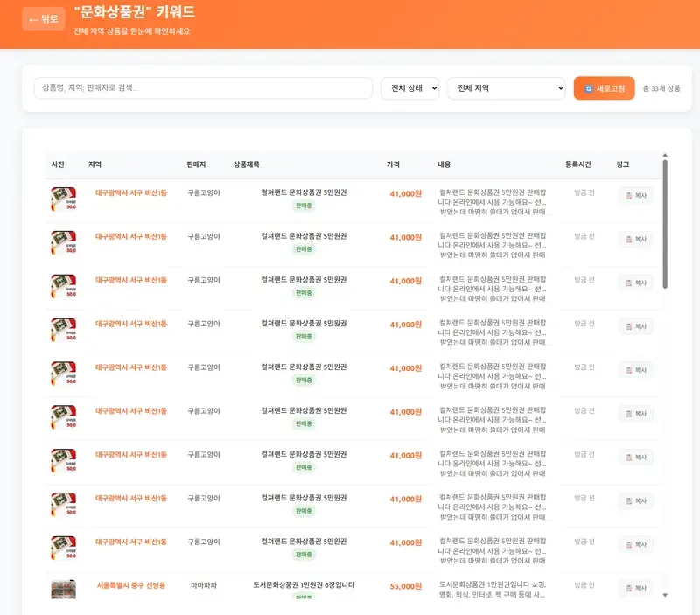Viewport: 700px width, 615px height.
Task: Click the table's vertical scrollbar thumb
Action: pos(665,223)
